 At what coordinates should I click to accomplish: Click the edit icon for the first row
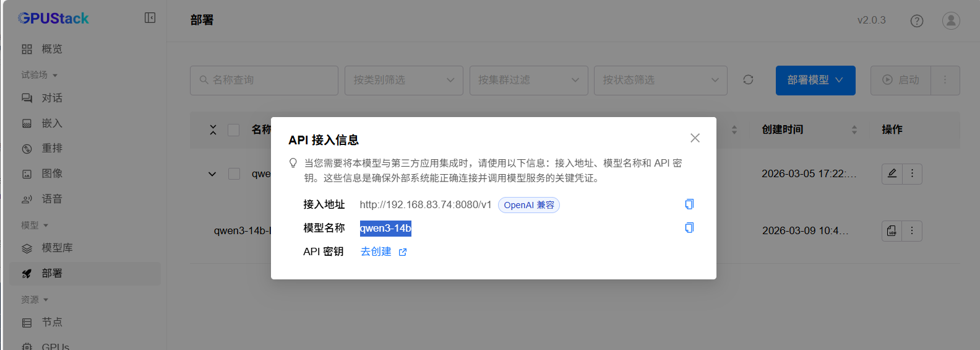[892, 174]
